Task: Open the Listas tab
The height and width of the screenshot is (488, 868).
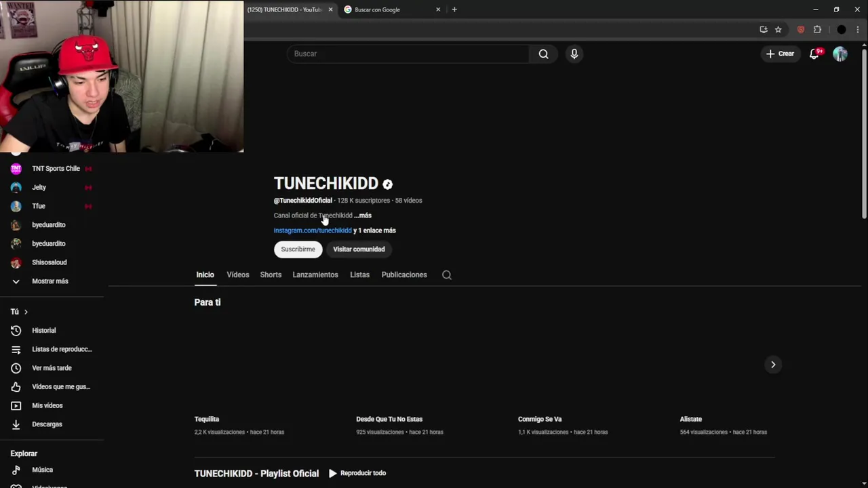Action: click(359, 274)
